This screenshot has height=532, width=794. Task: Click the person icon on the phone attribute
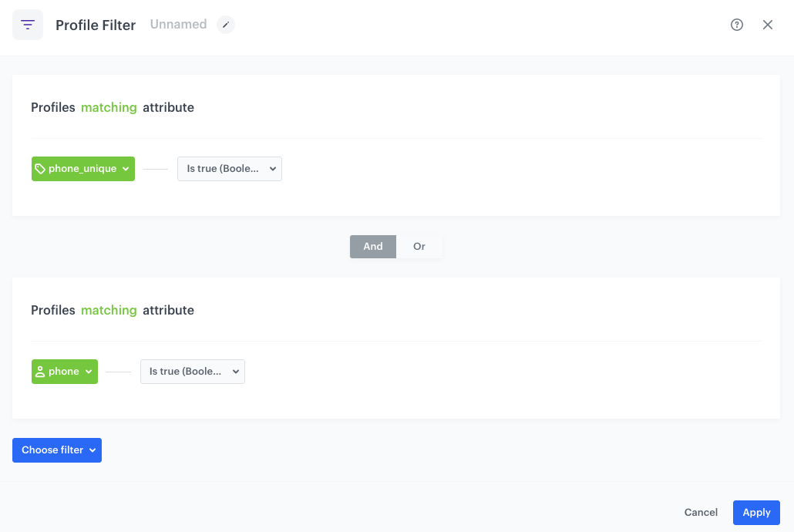click(x=42, y=371)
